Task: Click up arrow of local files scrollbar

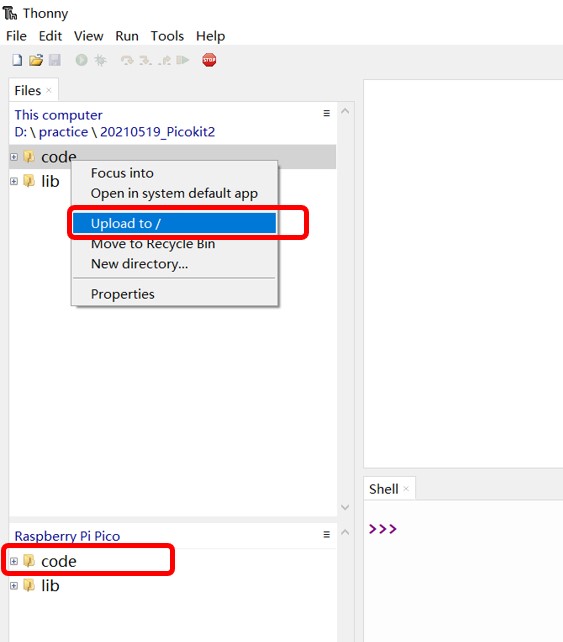Action: pos(345,111)
